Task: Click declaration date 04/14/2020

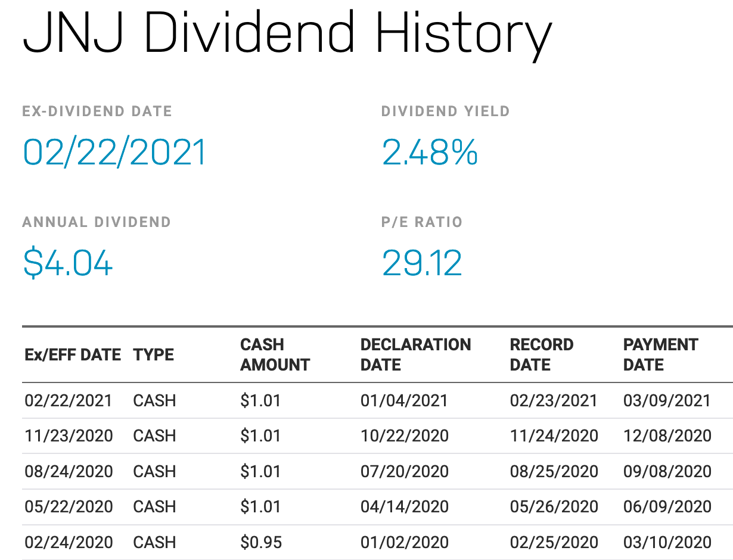Action: (x=405, y=507)
